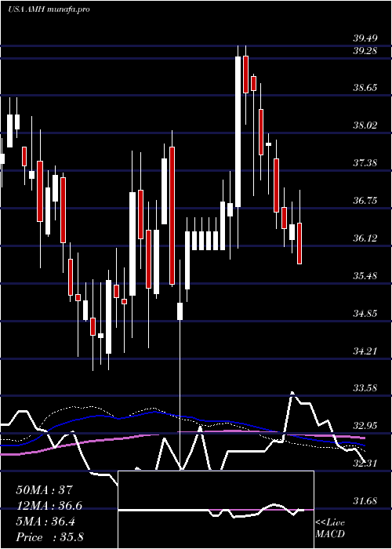Click the 35.48 price axis label
Screen dimensions: 392x549
tap(365, 276)
